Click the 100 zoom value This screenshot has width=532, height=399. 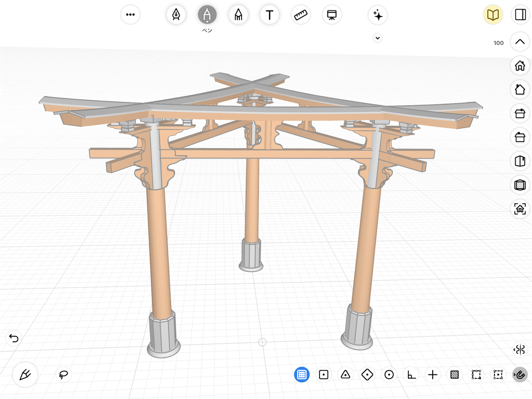click(x=498, y=43)
